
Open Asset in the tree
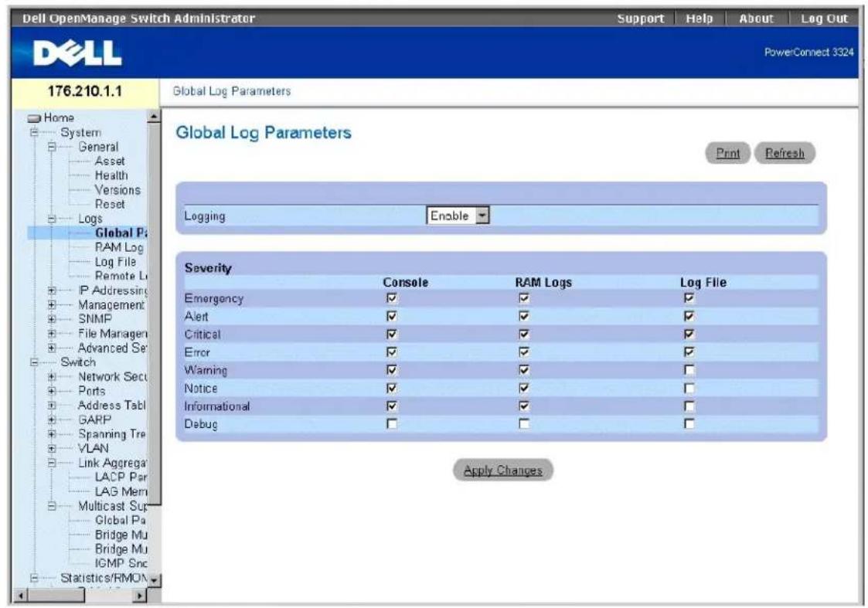pyautogui.click(x=110, y=161)
